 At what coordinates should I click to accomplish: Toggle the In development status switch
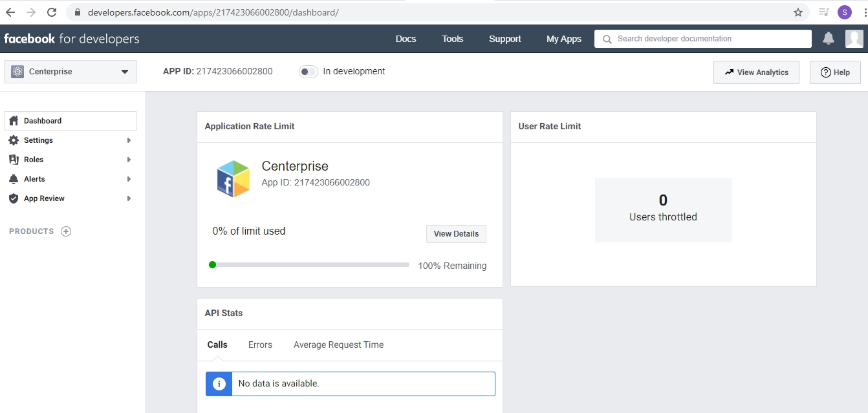point(308,72)
